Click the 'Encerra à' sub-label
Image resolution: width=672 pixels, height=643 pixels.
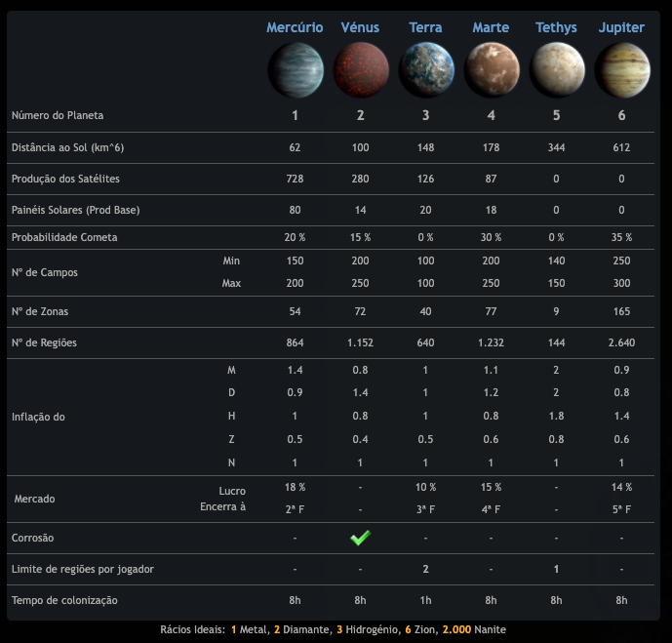click(x=222, y=506)
